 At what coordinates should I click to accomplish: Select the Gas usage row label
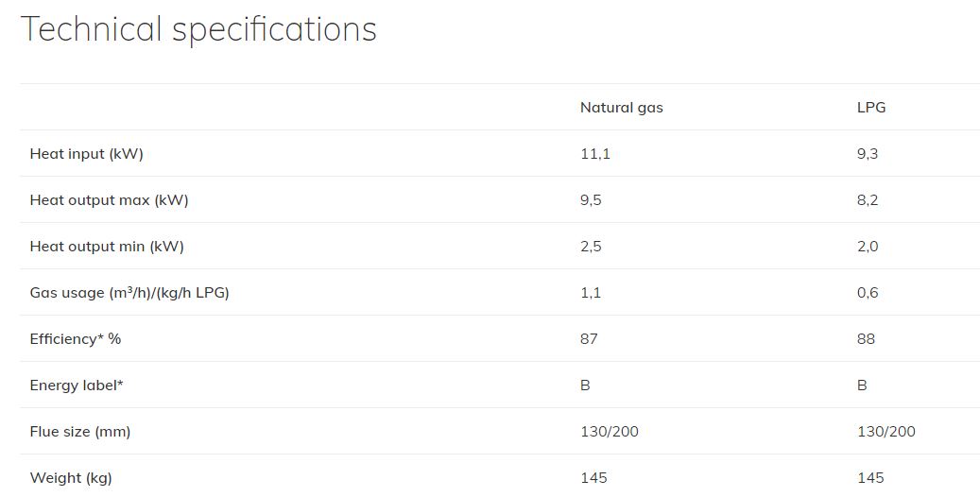click(x=129, y=293)
